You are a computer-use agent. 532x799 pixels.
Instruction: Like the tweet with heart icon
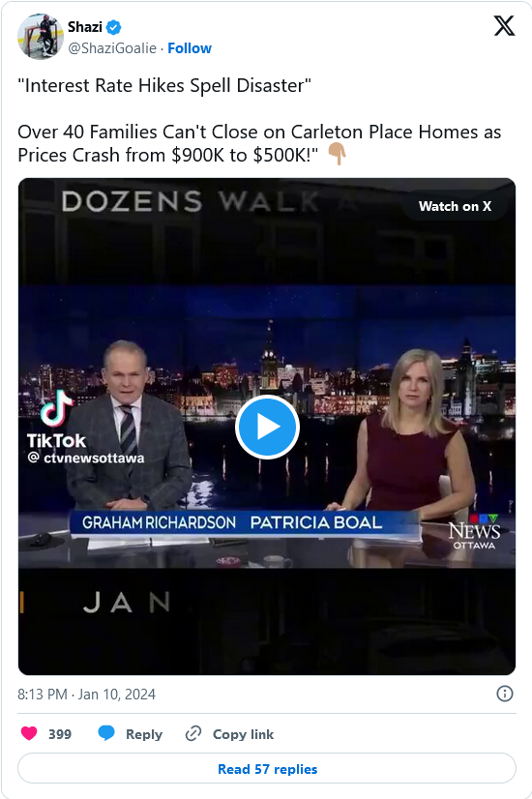click(29, 734)
